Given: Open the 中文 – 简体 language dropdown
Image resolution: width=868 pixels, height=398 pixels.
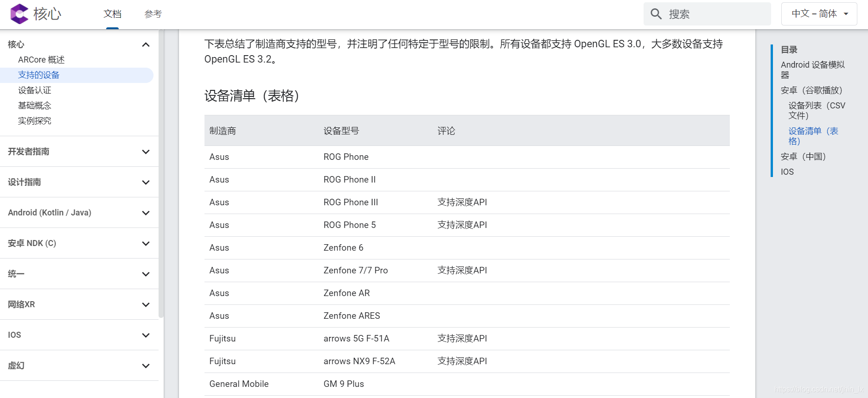Looking at the screenshot, I should [x=819, y=14].
